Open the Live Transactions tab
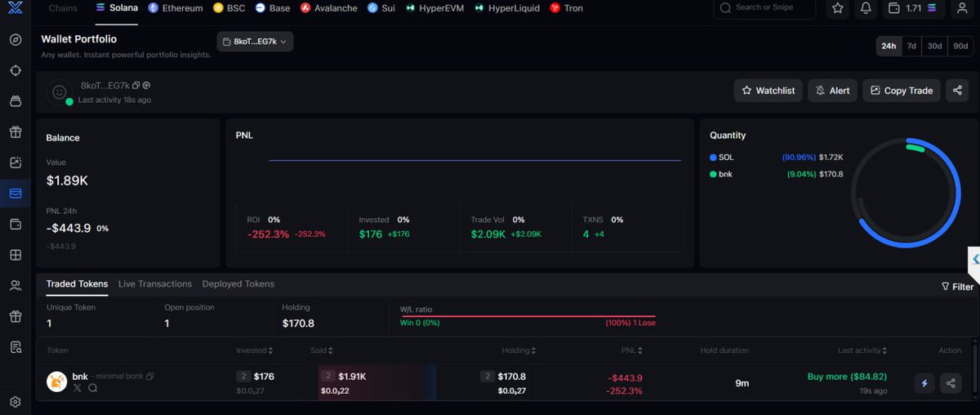Screen dimensions: 980x415 (155, 284)
